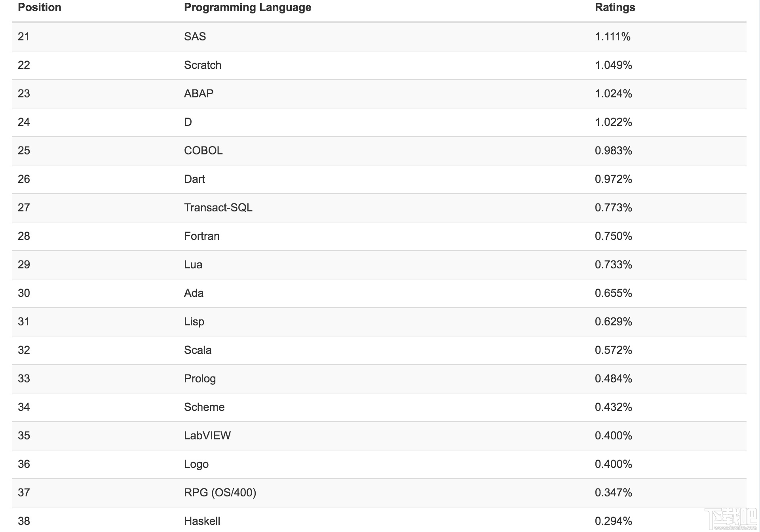Click Transact-SQL in the table
The width and height of the screenshot is (760, 532).
[x=218, y=208]
